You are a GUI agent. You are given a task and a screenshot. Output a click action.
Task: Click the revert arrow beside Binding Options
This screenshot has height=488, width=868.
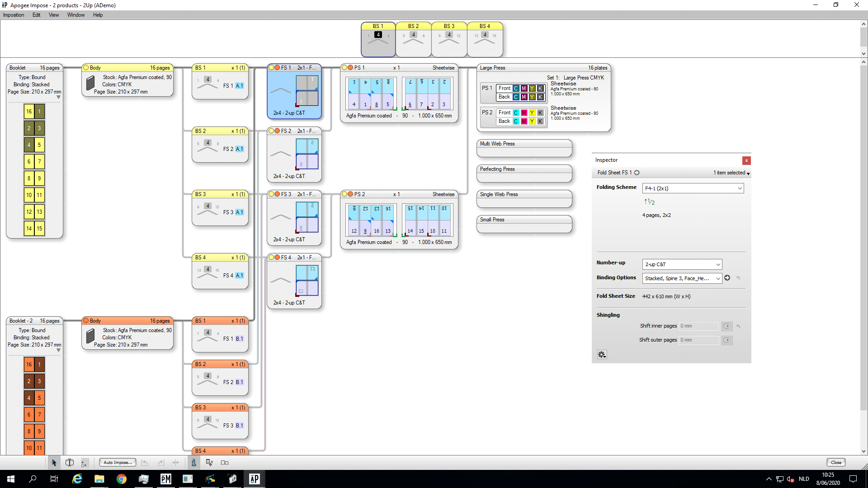[738, 278]
